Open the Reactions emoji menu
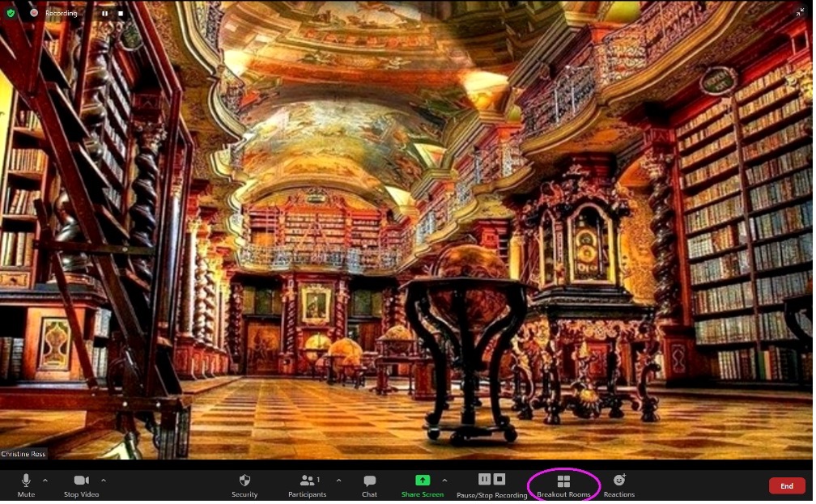 (x=619, y=485)
